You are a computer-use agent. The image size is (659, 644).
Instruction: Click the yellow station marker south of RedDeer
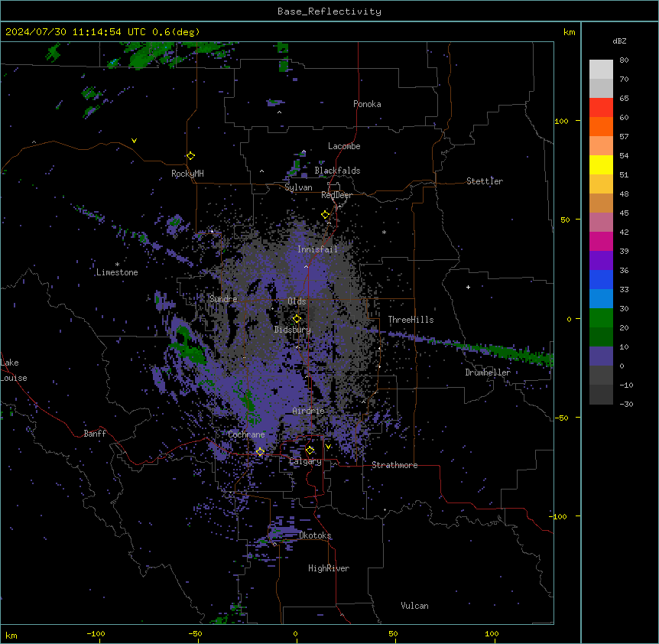[x=326, y=215]
